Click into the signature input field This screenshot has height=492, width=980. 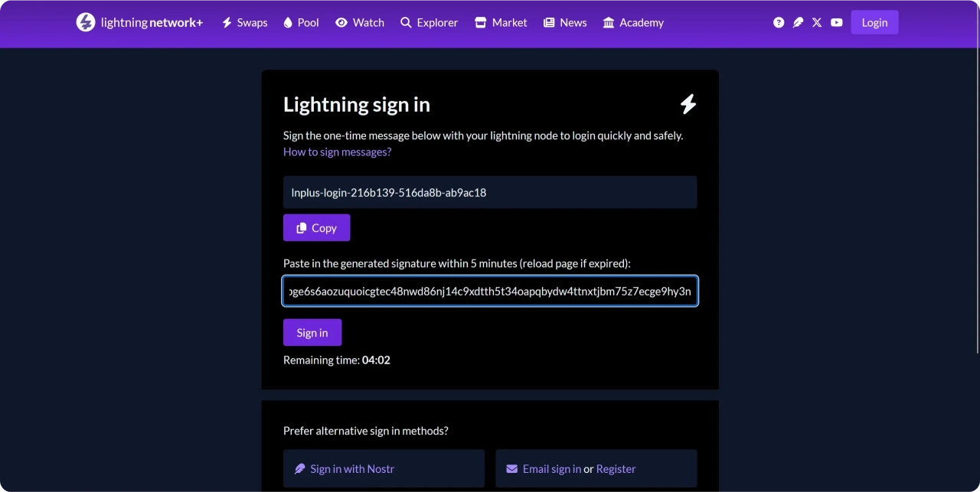(490, 291)
